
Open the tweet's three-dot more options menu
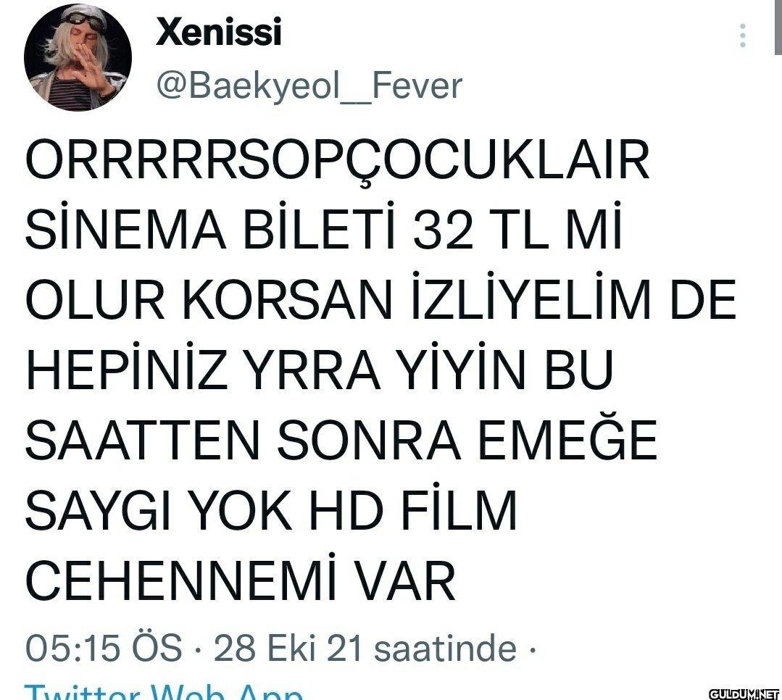[x=743, y=36]
